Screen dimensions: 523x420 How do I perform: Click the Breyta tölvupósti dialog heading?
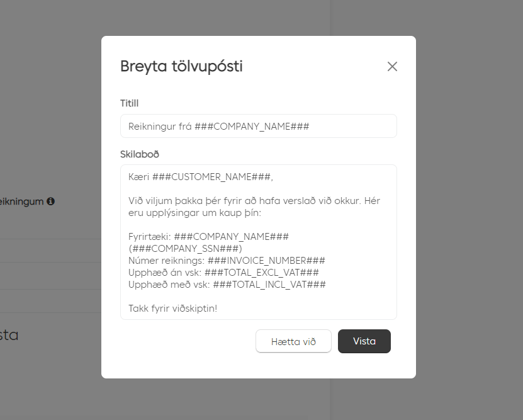(x=181, y=66)
